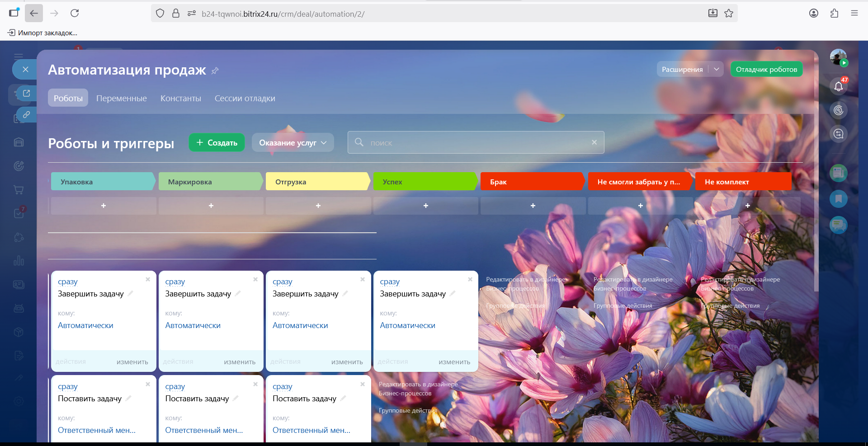The width and height of the screenshot is (868, 446).
Task: Edit the Завершить задачу robot name under Успех
Action: click(x=453, y=294)
